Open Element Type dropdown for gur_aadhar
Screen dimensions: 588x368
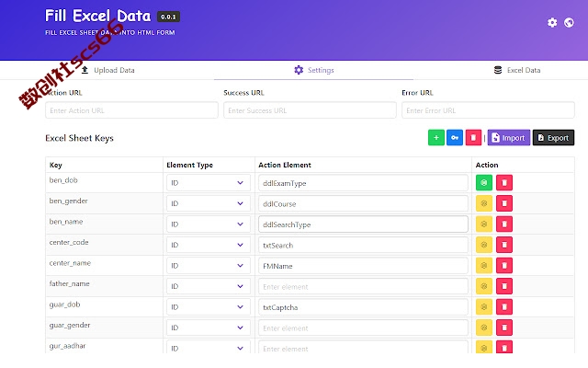tap(209, 348)
